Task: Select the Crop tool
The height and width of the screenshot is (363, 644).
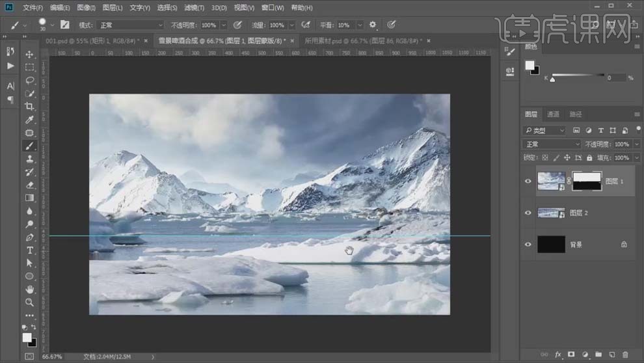Action: coord(30,106)
